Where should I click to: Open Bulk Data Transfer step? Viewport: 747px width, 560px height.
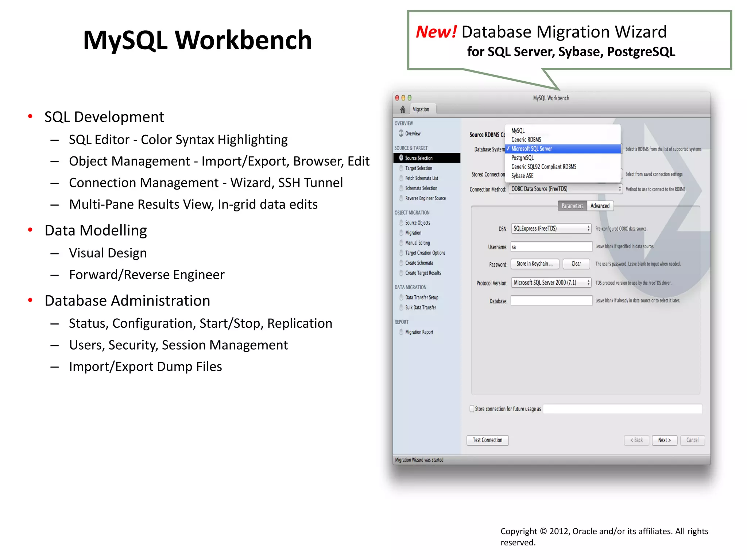pyautogui.click(x=421, y=307)
